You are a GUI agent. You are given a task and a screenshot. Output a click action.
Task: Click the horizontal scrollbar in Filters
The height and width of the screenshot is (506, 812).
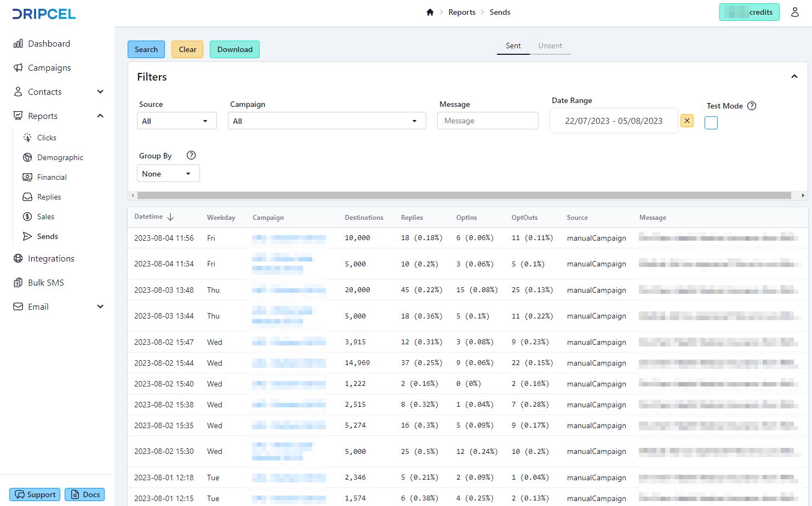[x=464, y=195]
